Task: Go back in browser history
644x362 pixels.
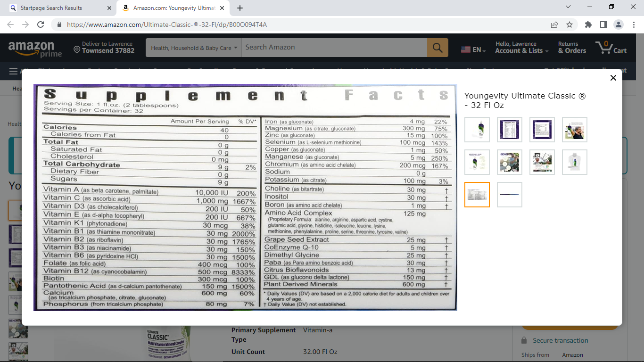Action: click(x=10, y=25)
